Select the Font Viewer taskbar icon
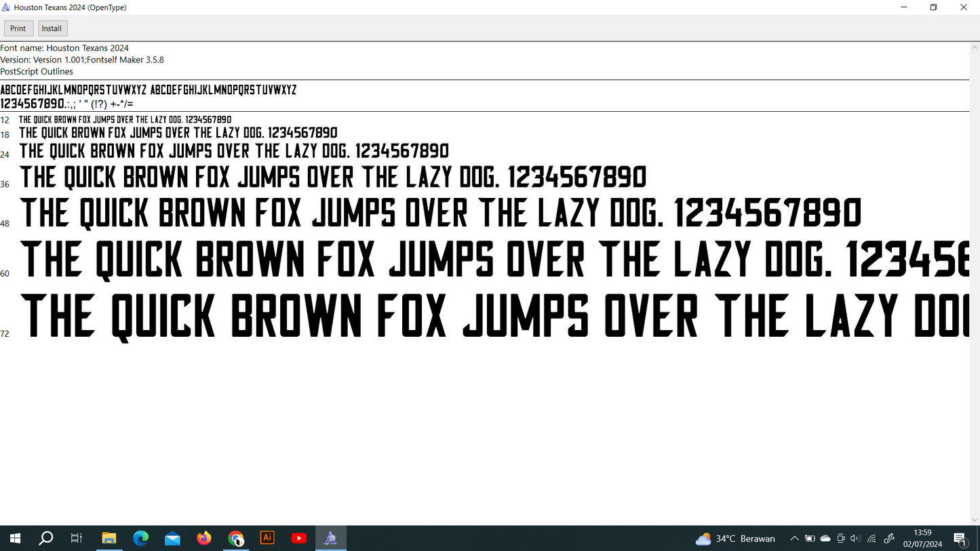The image size is (980, 551). tap(330, 538)
